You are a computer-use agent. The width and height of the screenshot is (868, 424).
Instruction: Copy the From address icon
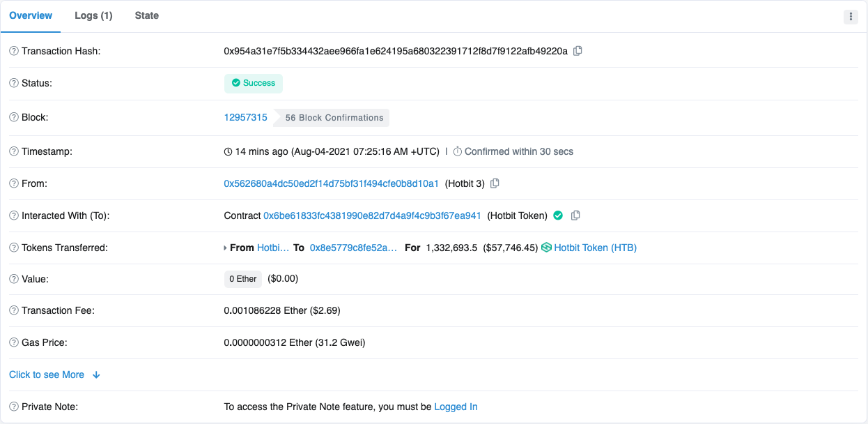pyautogui.click(x=495, y=183)
